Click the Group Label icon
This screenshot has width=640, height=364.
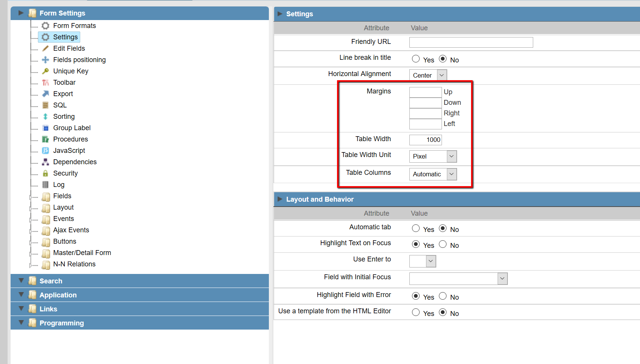coord(45,128)
